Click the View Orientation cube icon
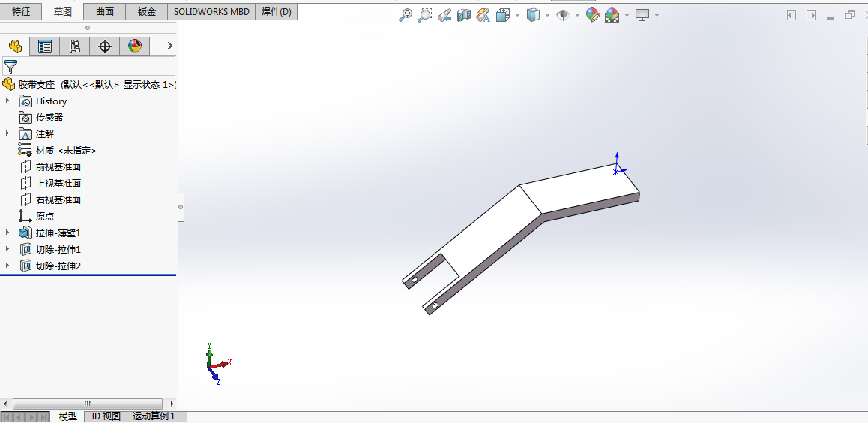This screenshot has height=423, width=868. coord(503,16)
